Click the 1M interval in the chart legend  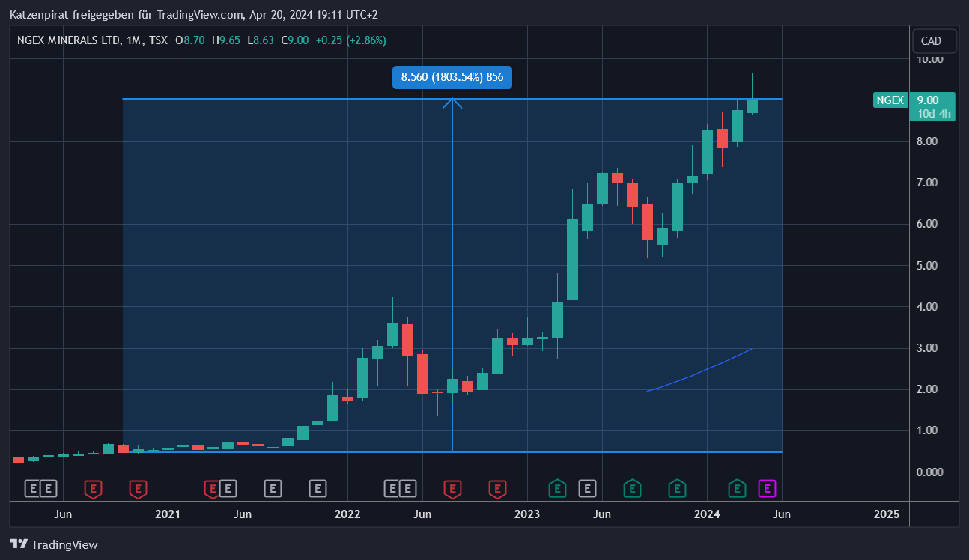coord(132,40)
